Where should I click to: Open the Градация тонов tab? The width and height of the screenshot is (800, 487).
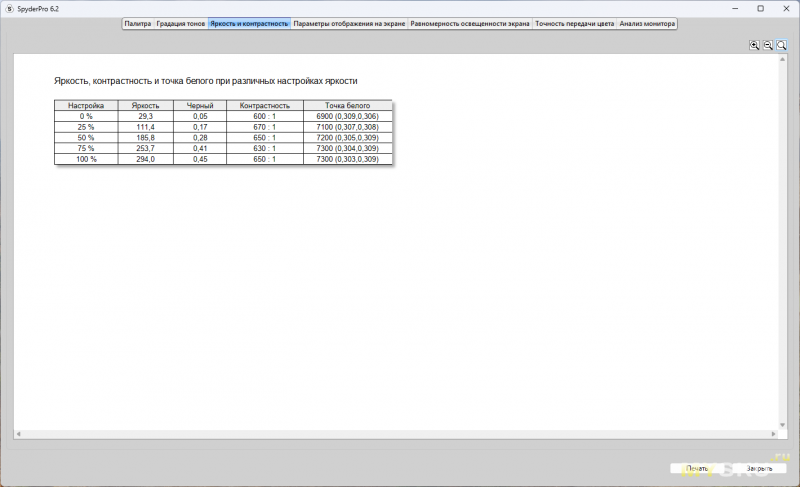(181, 23)
